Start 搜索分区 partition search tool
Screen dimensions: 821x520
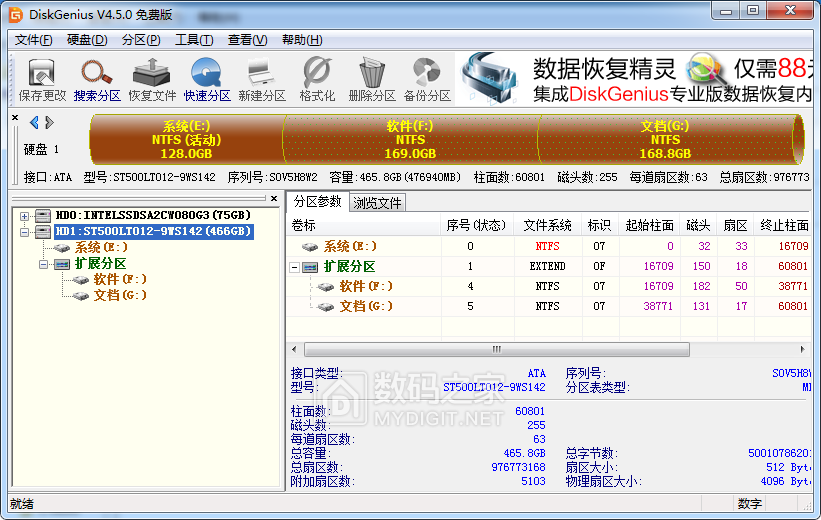(x=97, y=80)
